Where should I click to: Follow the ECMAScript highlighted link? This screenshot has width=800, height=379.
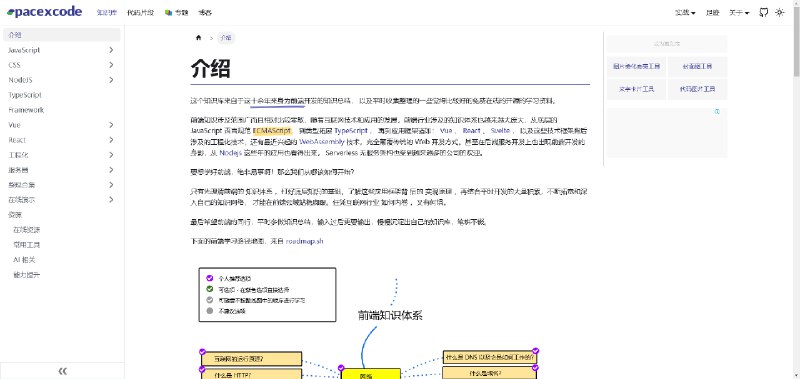[x=271, y=131]
